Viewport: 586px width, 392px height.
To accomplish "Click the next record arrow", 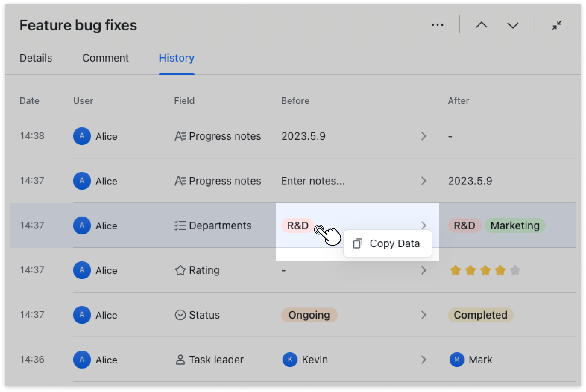I will (x=512, y=25).
